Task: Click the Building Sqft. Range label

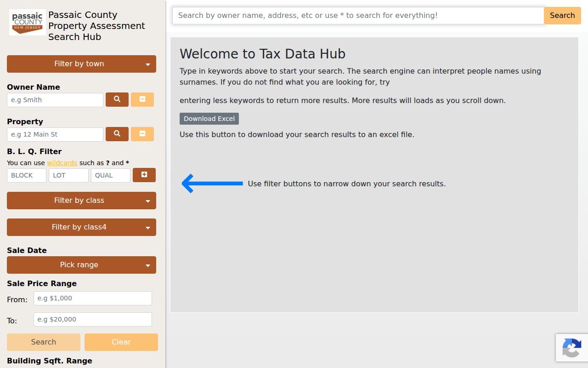Action: point(50,361)
